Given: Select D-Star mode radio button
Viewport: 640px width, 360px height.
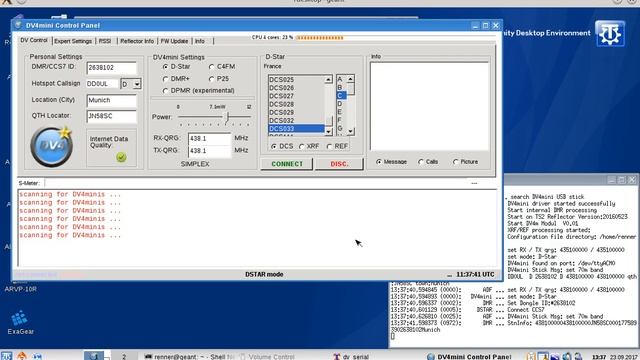Looking at the screenshot, I should [165, 67].
